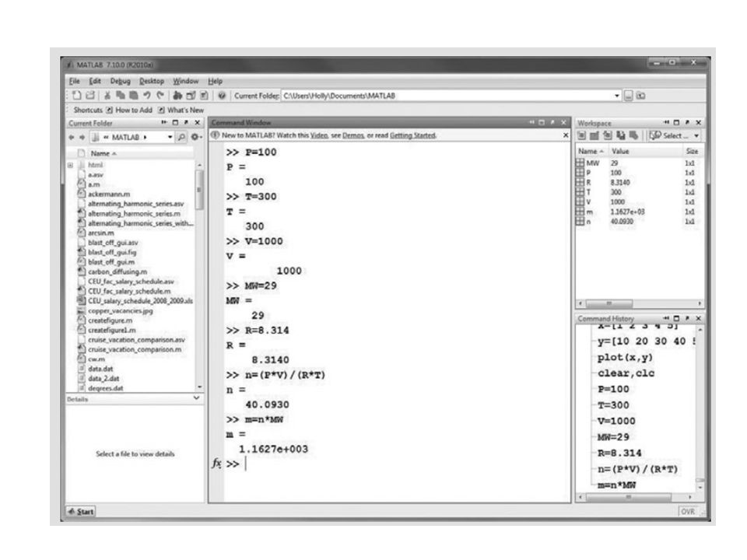Select plot(x,y) in Command History
The image size is (747, 560).
[x=625, y=358]
